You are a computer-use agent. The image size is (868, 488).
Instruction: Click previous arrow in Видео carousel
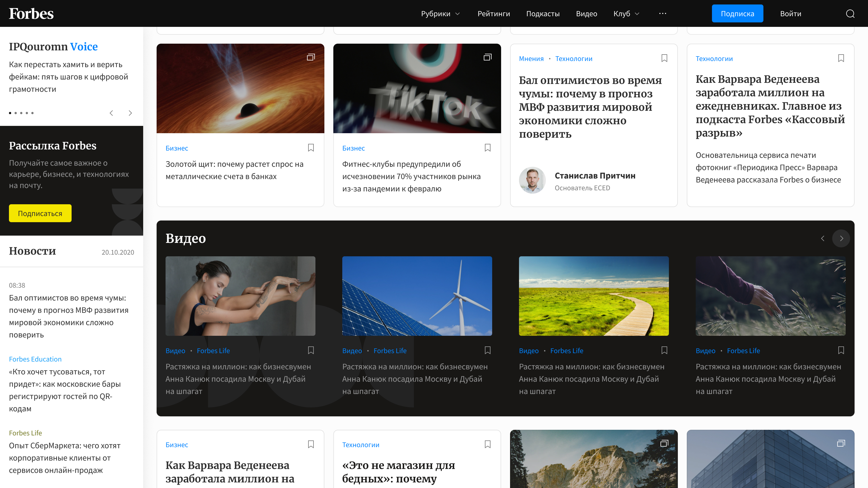[822, 238]
